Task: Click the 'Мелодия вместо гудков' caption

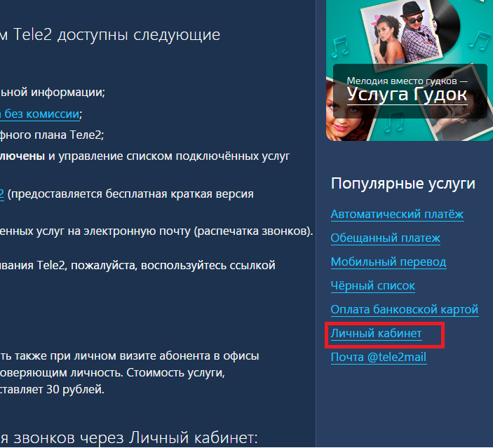Action: [407, 81]
